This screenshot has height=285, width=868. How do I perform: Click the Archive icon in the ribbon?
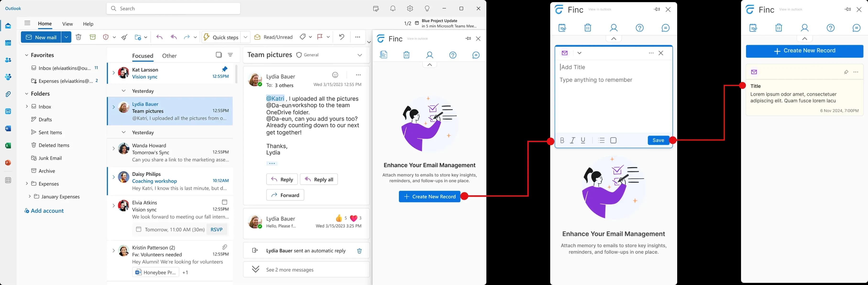click(93, 37)
